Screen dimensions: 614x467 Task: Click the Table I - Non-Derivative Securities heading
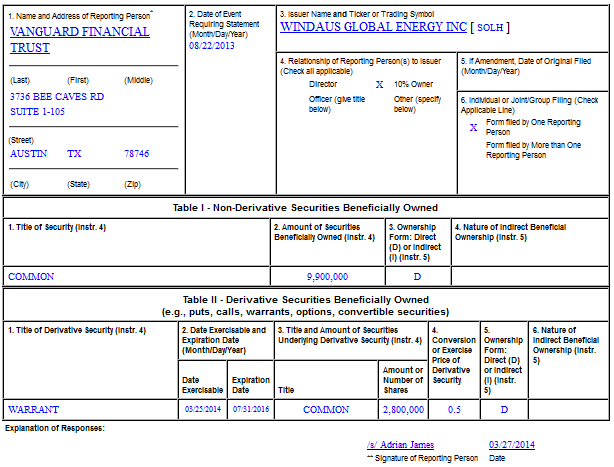tap(305, 208)
